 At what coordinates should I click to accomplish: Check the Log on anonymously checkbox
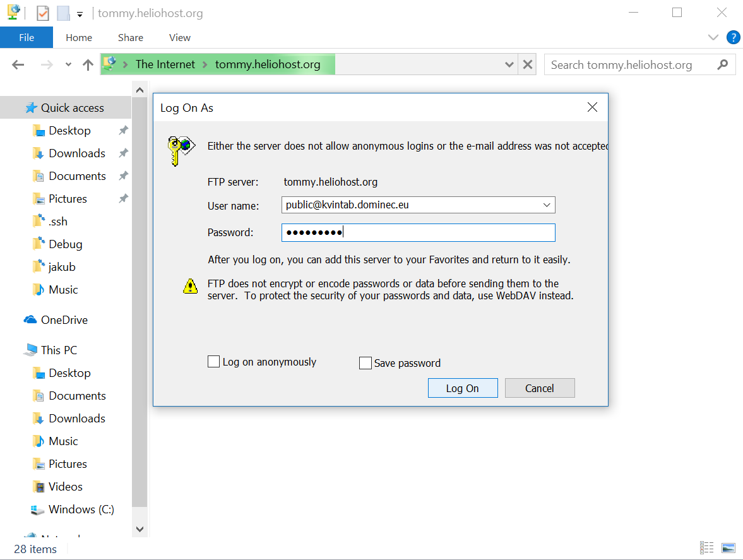(214, 362)
